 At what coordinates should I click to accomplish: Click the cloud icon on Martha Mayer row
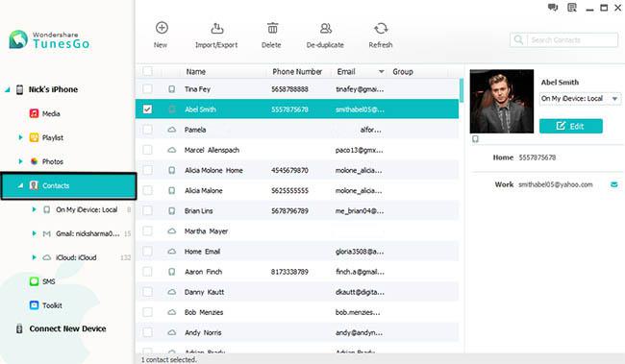171,231
